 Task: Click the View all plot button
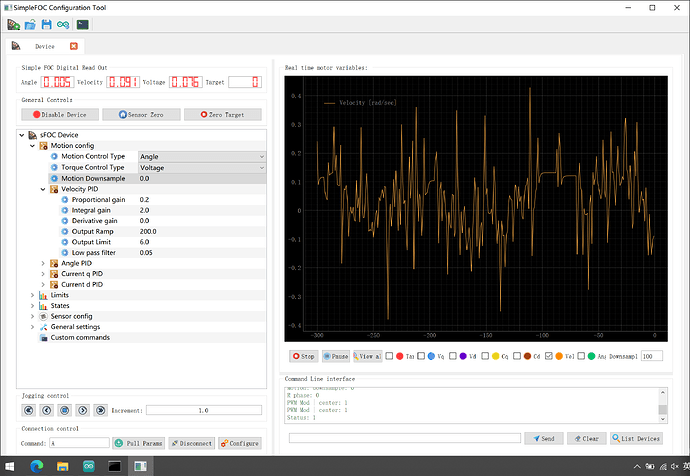click(x=367, y=356)
